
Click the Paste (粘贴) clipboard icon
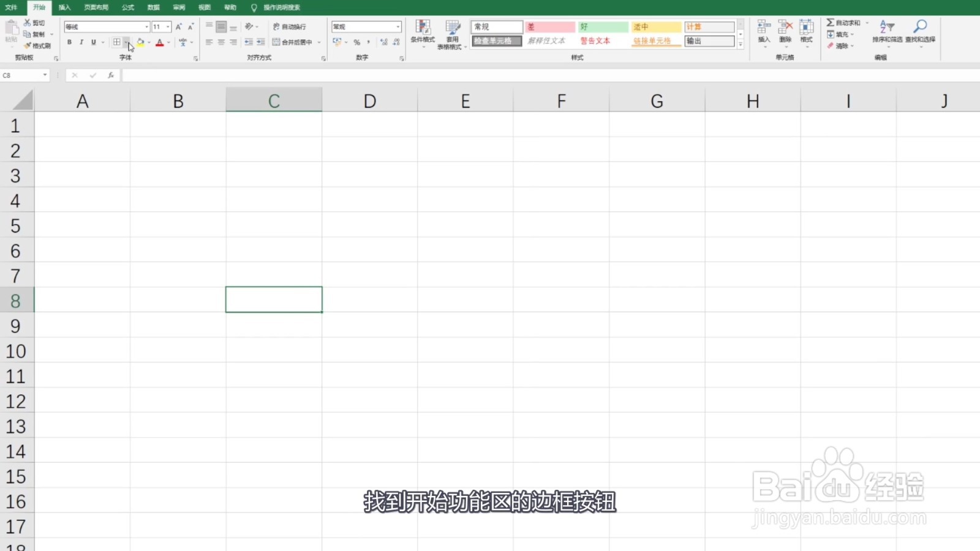pyautogui.click(x=11, y=28)
